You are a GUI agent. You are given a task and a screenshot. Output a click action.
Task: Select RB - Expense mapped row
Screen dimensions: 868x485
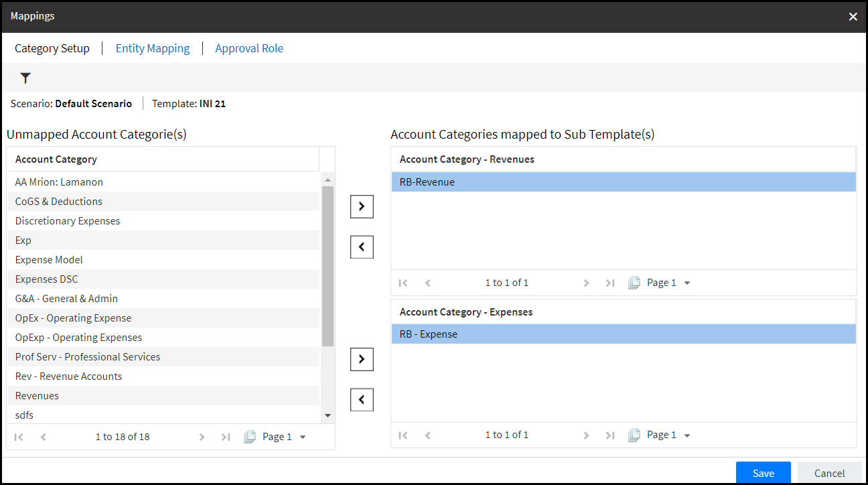tap(624, 334)
